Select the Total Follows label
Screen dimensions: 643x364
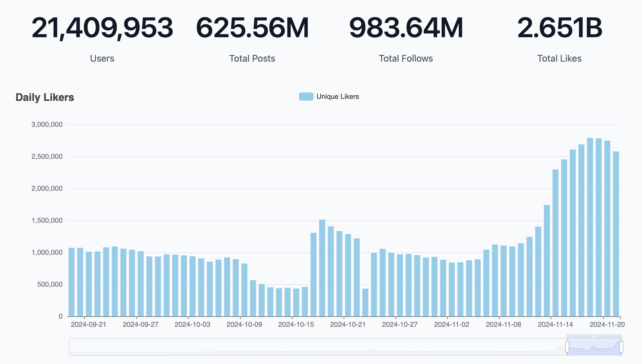click(x=406, y=58)
